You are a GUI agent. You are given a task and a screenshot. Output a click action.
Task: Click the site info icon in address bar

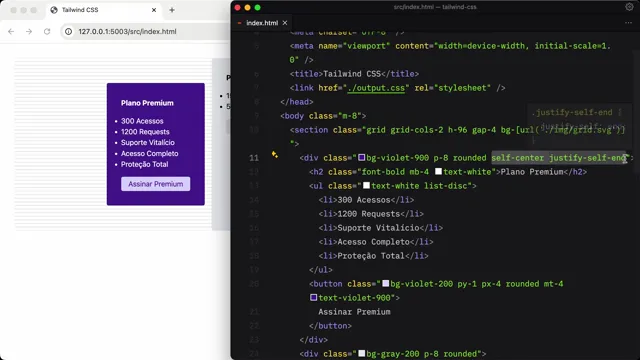[69, 31]
